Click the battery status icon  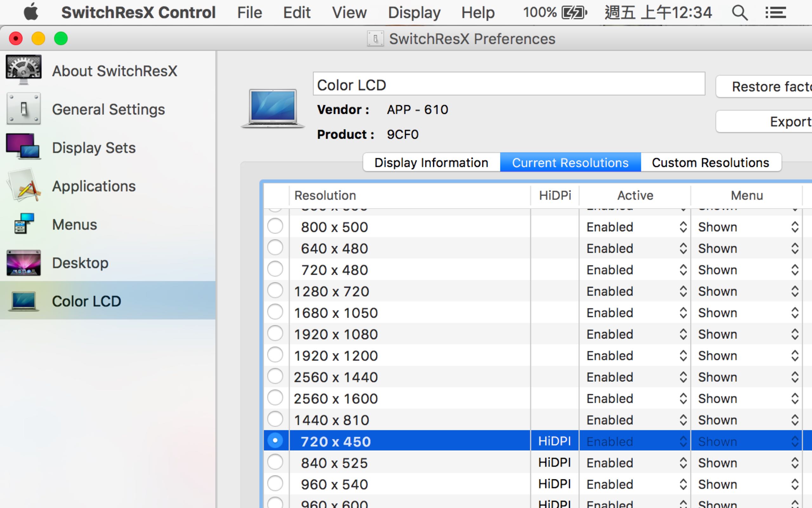click(574, 13)
